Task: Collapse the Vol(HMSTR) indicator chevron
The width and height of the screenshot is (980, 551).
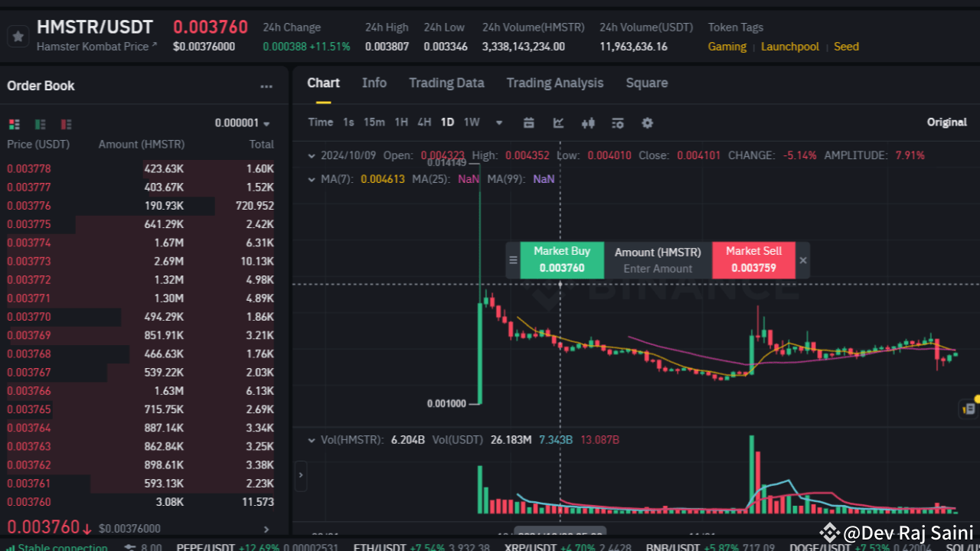Action: 312,440
